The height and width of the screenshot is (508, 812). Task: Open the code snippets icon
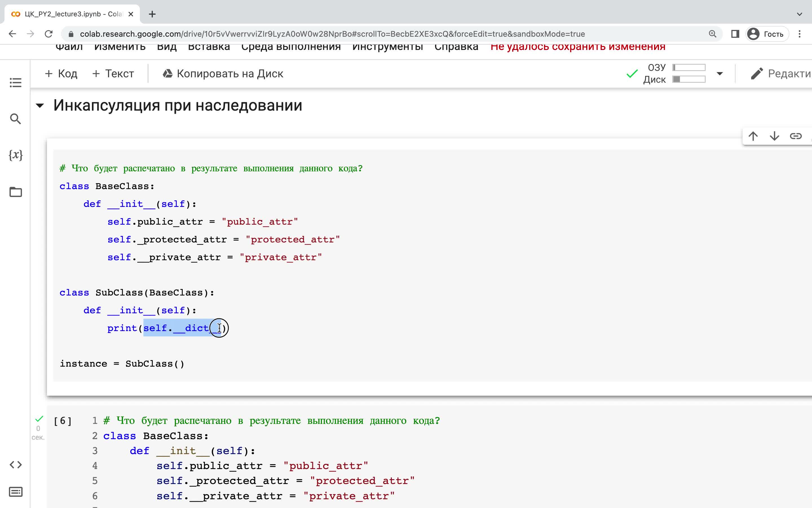point(16,465)
